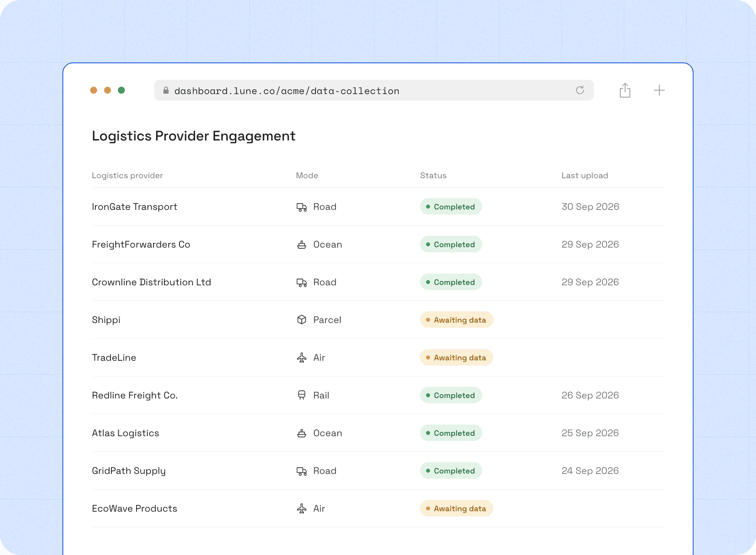Screen dimensions: 756x555
Task: Click the address bar URL field
Action: pyautogui.click(x=374, y=90)
